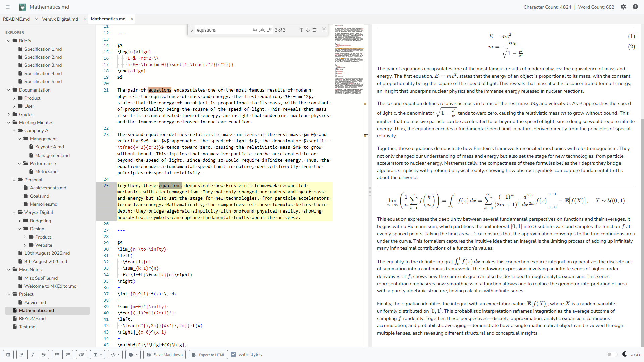Viewport: 644px width, 362px height.
Task: Open Advice.md in Project folder
Action: coord(35,303)
